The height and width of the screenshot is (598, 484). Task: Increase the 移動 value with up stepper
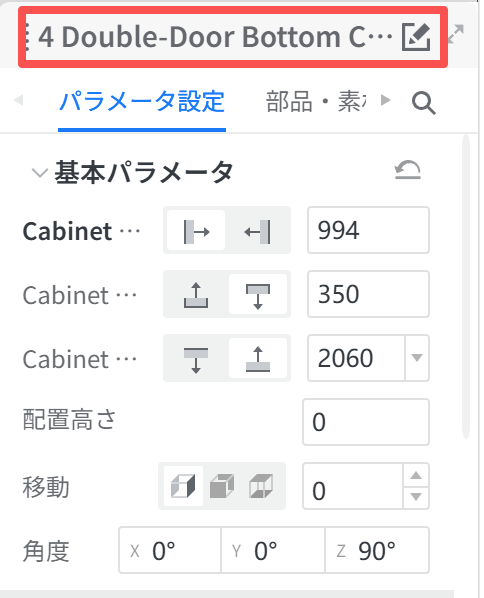416,475
